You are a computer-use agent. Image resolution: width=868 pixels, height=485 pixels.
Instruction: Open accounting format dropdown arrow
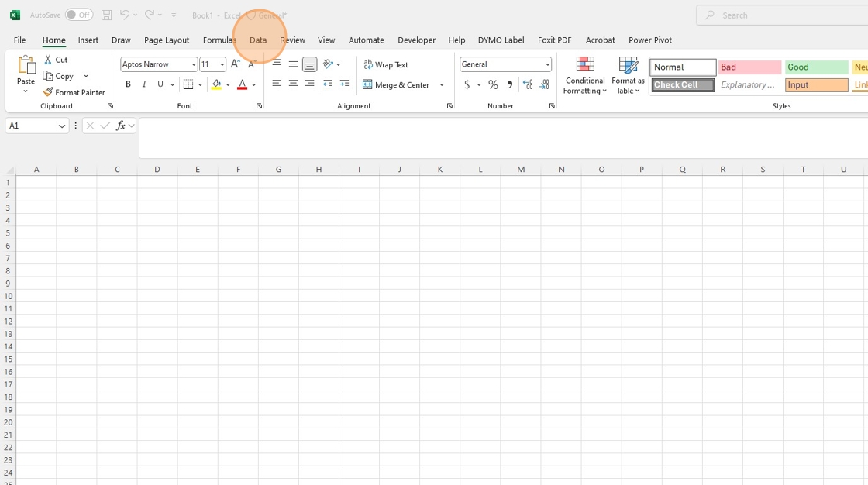tap(479, 84)
